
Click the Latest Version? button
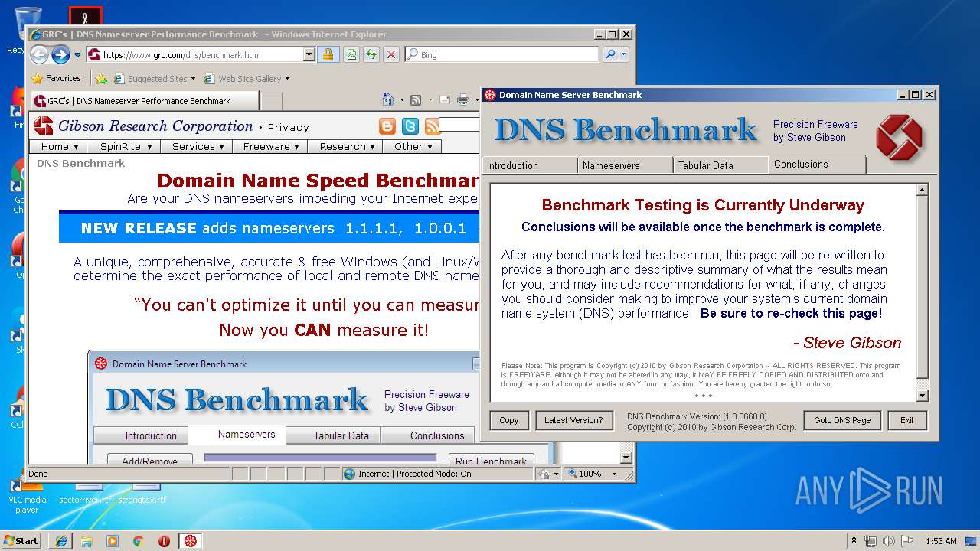[x=573, y=420]
